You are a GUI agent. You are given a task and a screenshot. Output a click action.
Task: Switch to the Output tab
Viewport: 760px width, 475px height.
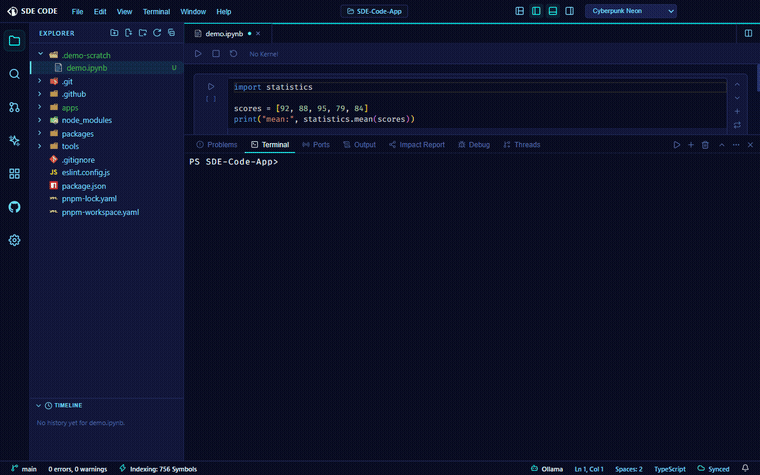(359, 144)
